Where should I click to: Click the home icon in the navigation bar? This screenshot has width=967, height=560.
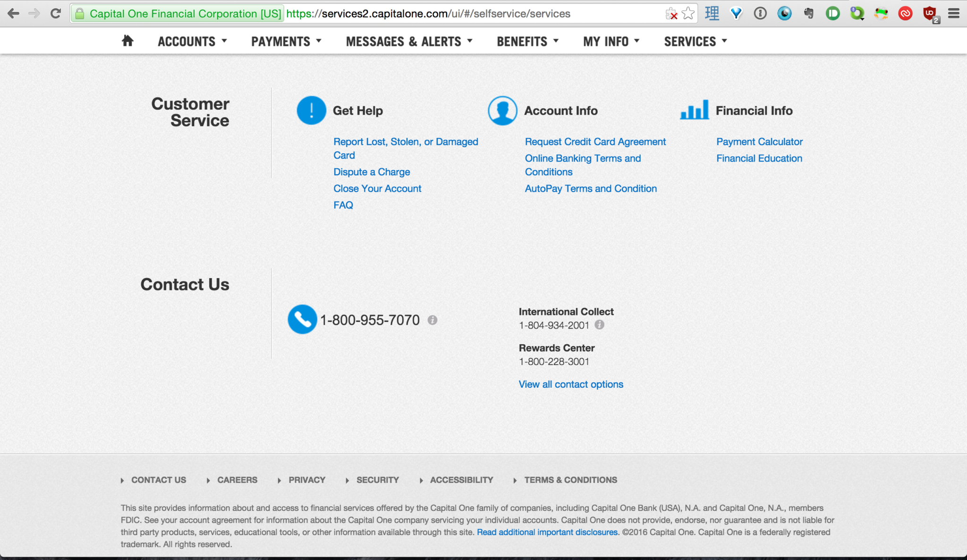[127, 41]
